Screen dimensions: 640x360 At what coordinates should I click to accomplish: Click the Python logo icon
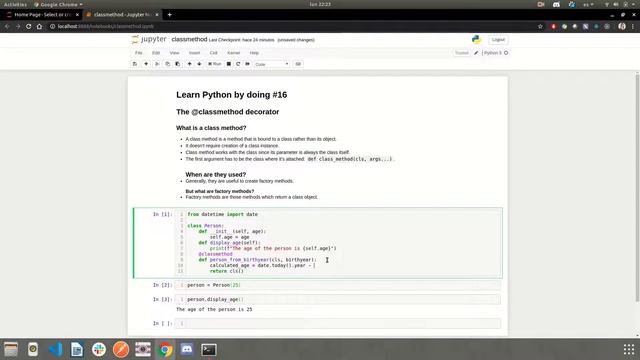click(476, 40)
